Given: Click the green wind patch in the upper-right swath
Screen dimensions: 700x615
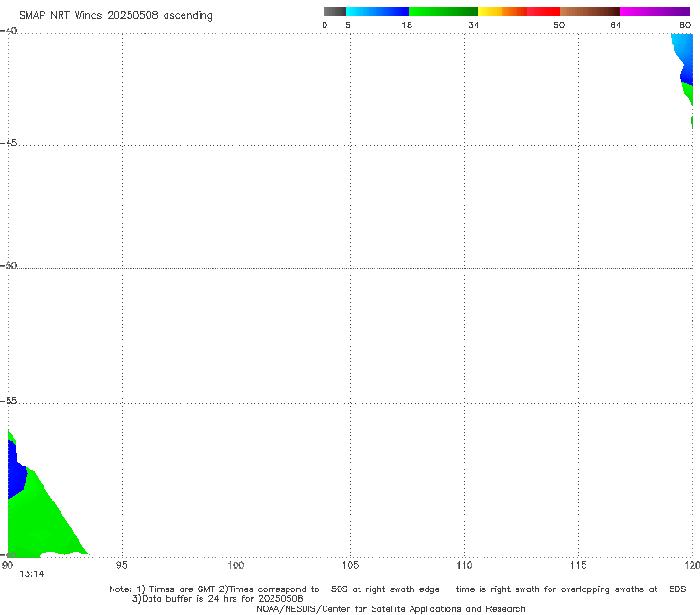Looking at the screenshot, I should [689, 94].
